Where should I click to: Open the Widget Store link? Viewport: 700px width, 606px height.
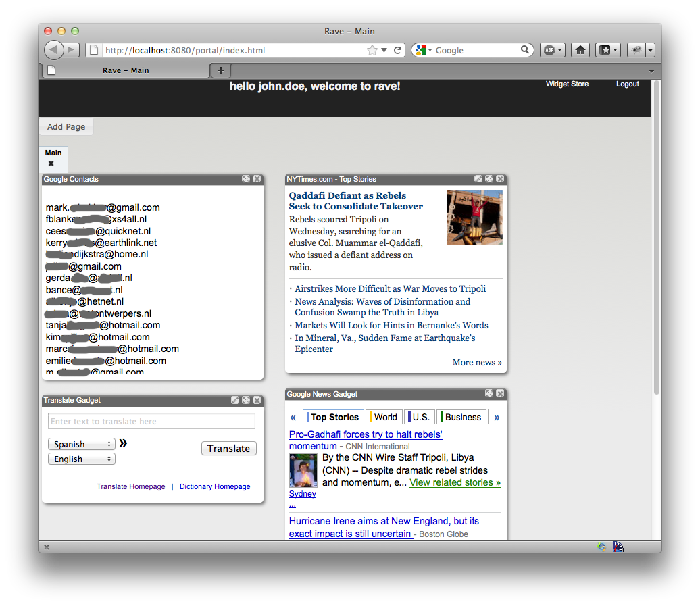click(x=567, y=84)
